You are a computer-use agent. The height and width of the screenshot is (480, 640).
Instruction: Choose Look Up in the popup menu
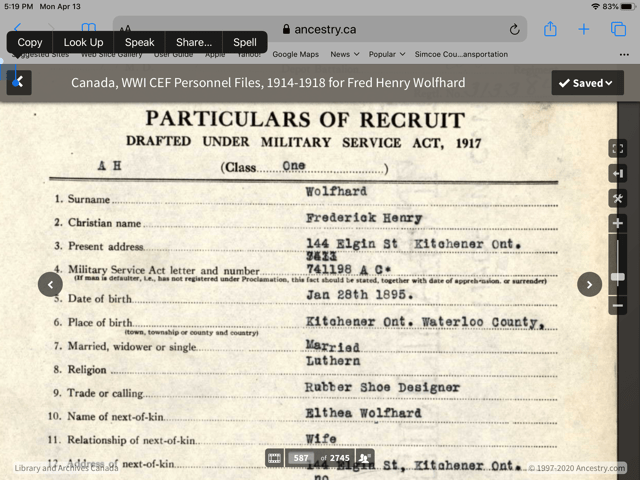point(83,42)
